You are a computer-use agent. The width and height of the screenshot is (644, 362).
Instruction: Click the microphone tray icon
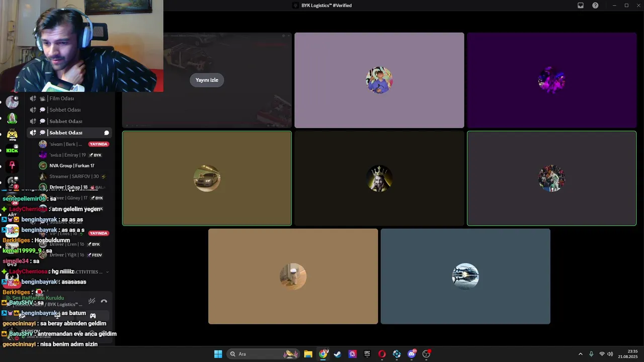click(x=591, y=354)
